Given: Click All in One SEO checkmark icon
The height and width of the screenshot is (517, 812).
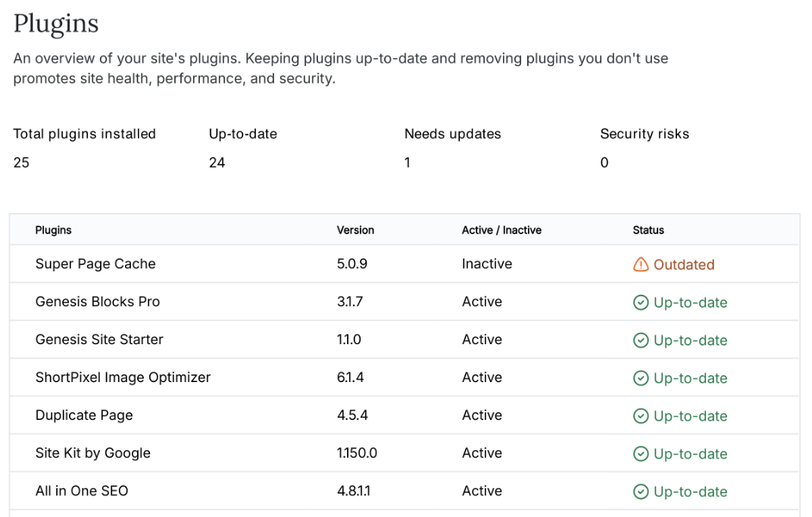Looking at the screenshot, I should click(x=641, y=492).
